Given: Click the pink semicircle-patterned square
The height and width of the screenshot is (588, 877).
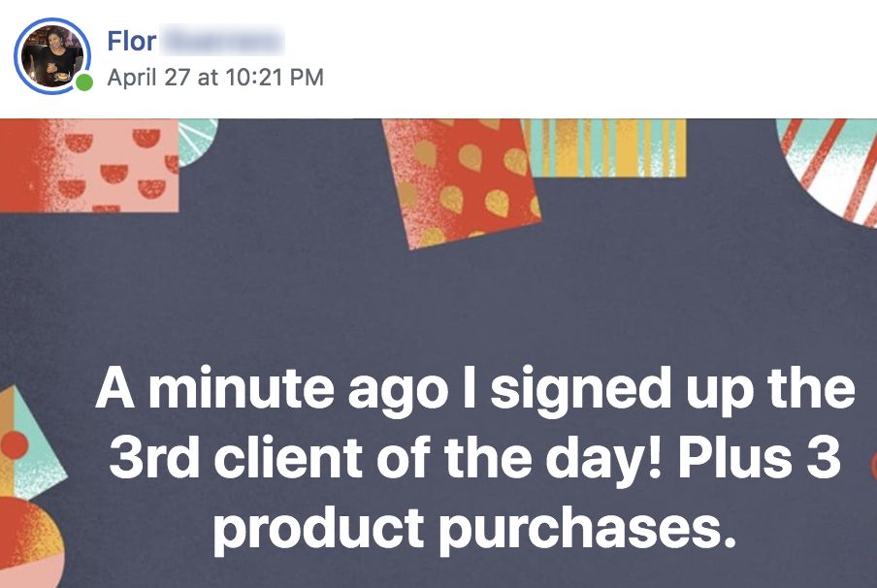Looking at the screenshot, I should pos(89,166).
